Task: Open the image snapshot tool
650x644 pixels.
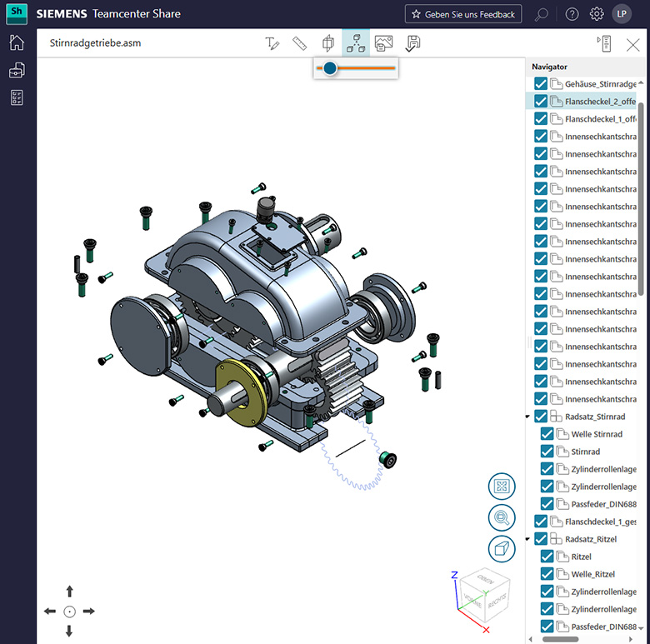Action: [383, 43]
